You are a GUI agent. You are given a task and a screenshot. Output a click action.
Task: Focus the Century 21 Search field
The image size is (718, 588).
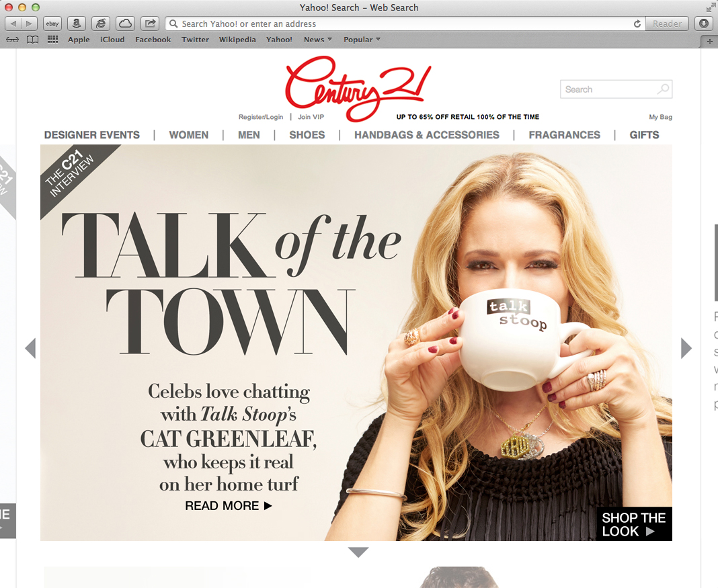click(616, 89)
